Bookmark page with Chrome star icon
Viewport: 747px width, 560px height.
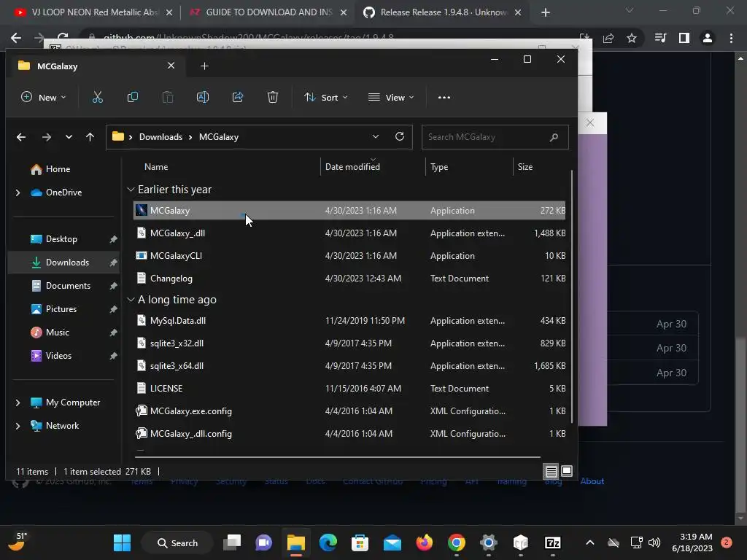(632, 38)
